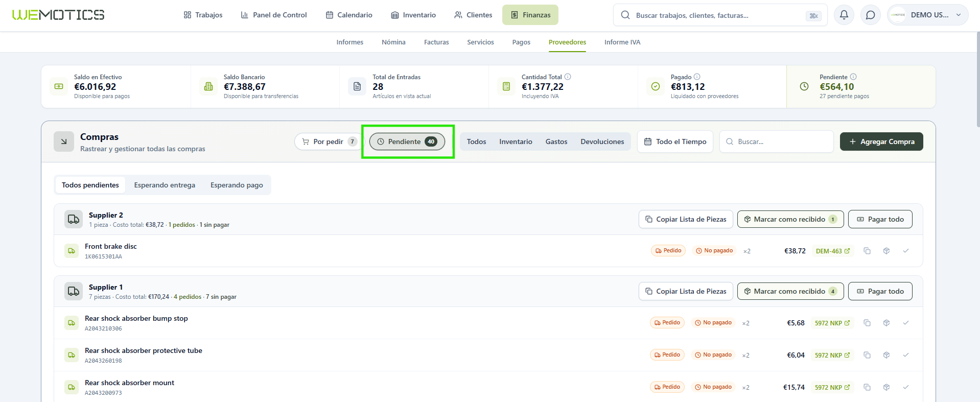This screenshot has height=402, width=980.
Task: Mark Rear shock absorber protective tube received
Action: tap(886, 355)
